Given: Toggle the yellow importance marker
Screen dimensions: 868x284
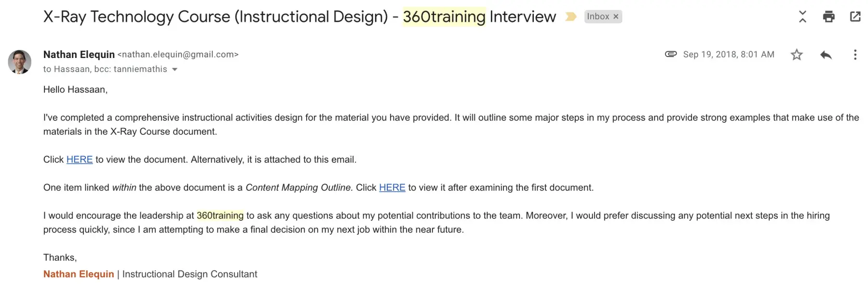Looking at the screenshot, I should point(571,17).
